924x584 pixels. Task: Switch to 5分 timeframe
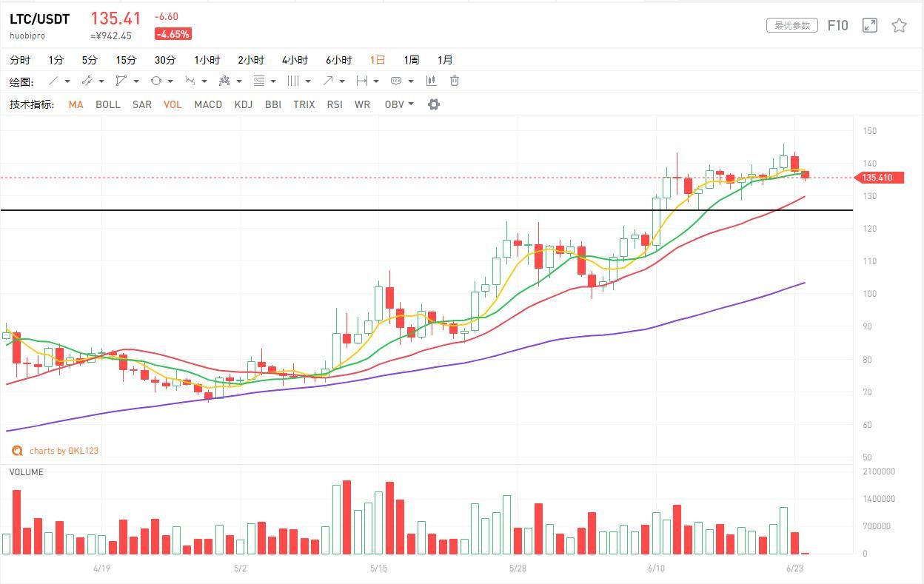click(x=90, y=60)
